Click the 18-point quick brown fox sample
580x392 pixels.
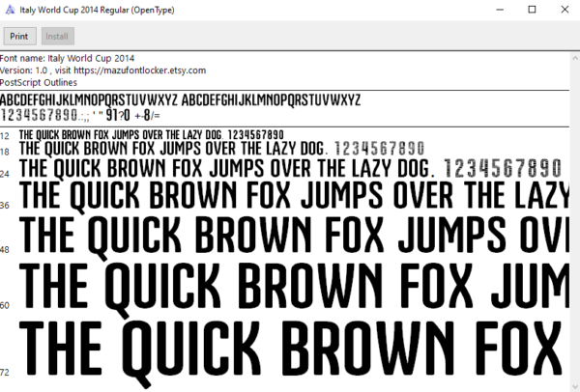click(221, 149)
